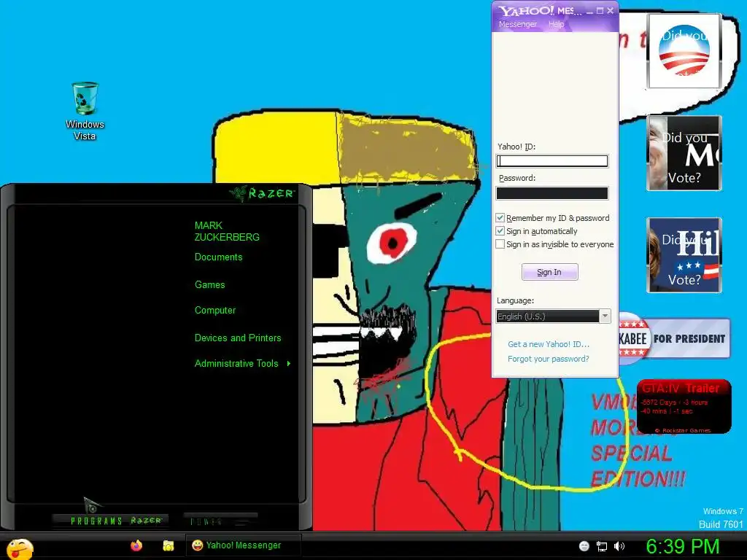The image size is (747, 560).
Task: Click the Password input field
Action: [x=552, y=192]
